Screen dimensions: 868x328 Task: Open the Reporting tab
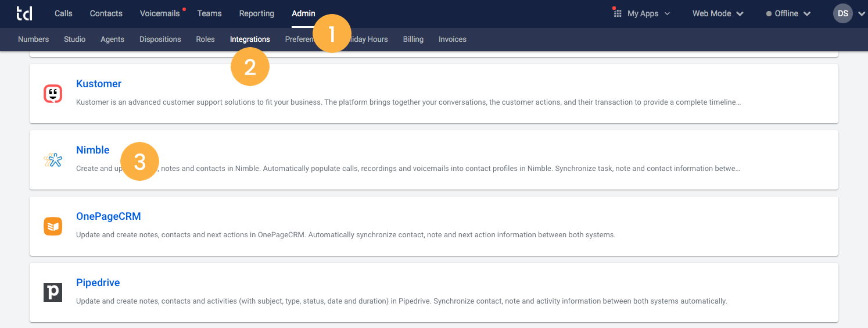[257, 13]
